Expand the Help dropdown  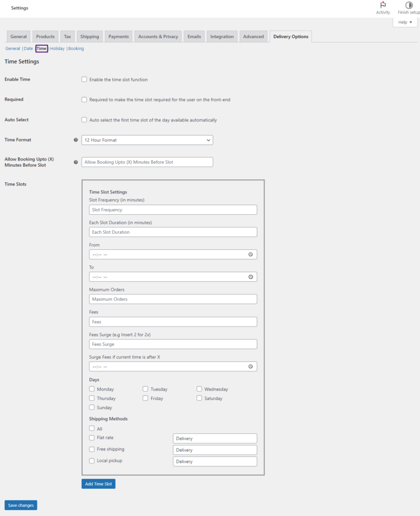(x=405, y=22)
